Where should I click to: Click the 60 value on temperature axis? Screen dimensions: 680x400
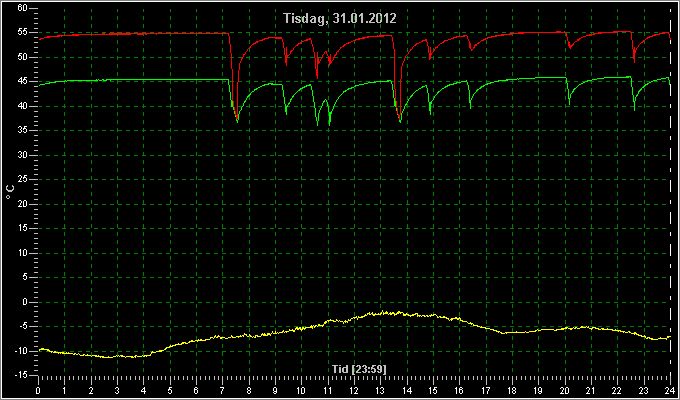tap(23, 8)
